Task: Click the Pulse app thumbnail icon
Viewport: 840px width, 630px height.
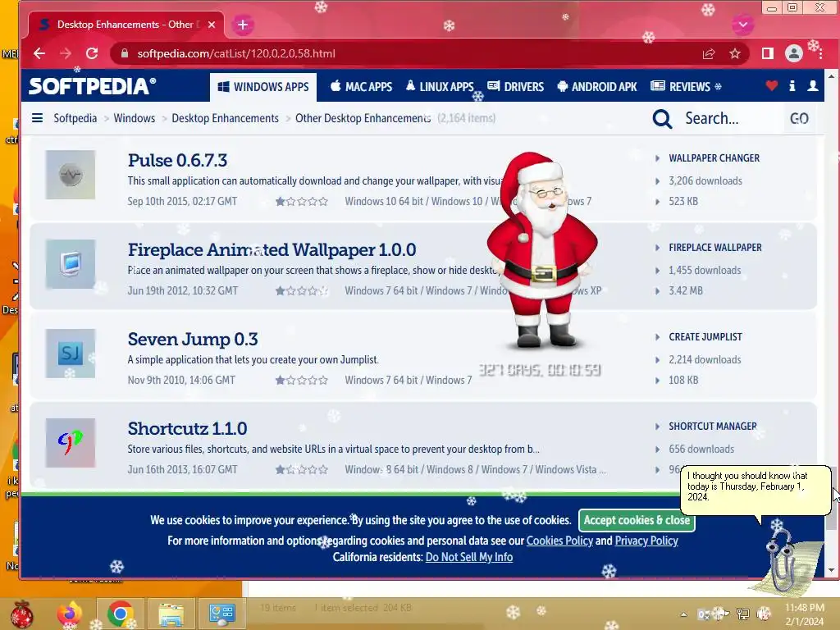Action: tap(71, 175)
